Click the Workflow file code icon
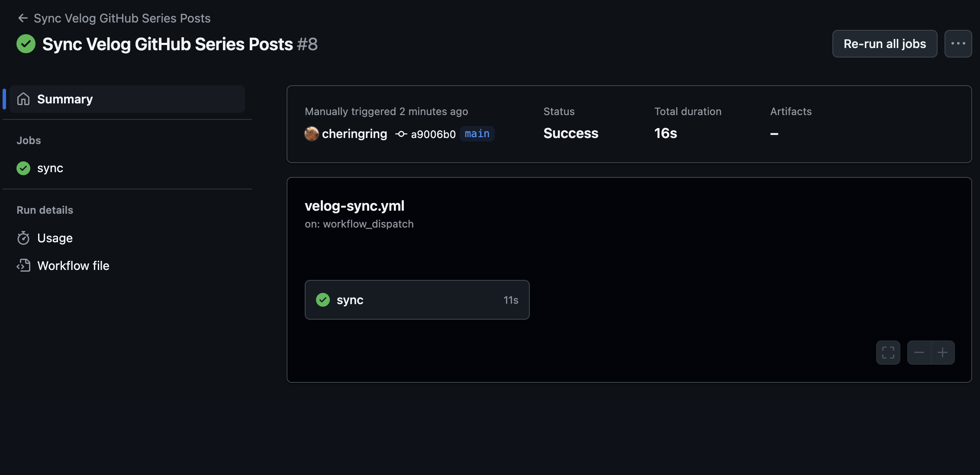 coord(23,266)
